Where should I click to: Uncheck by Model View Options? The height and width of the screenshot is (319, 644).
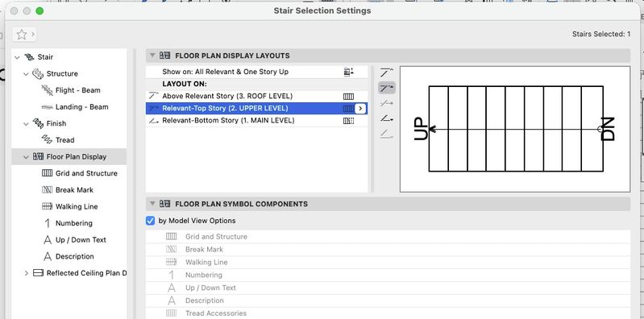pos(151,221)
